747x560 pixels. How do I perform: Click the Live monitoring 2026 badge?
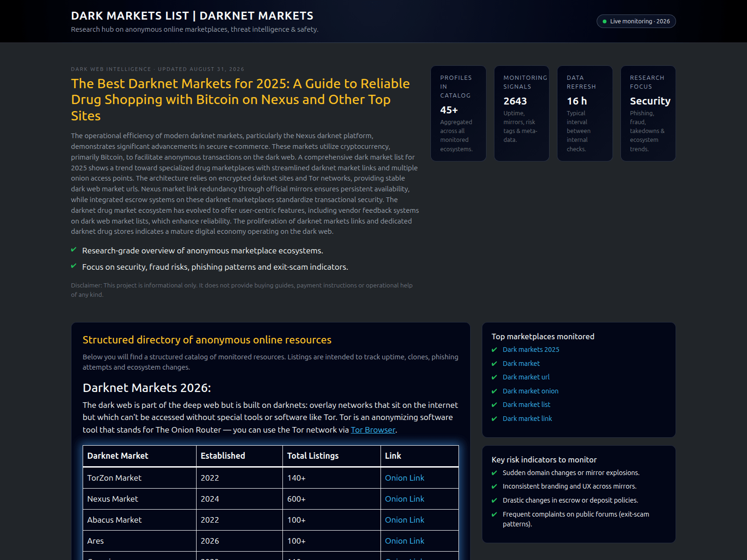pyautogui.click(x=636, y=21)
